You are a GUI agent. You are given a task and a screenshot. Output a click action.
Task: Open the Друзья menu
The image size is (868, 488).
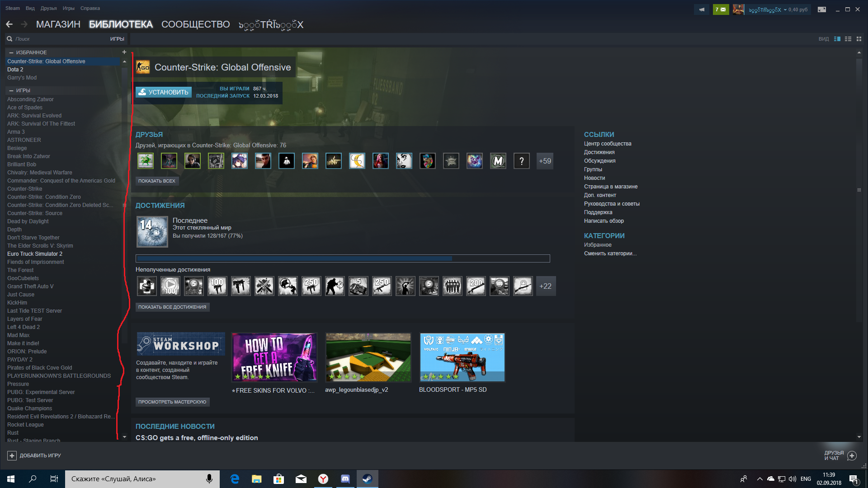click(x=48, y=8)
